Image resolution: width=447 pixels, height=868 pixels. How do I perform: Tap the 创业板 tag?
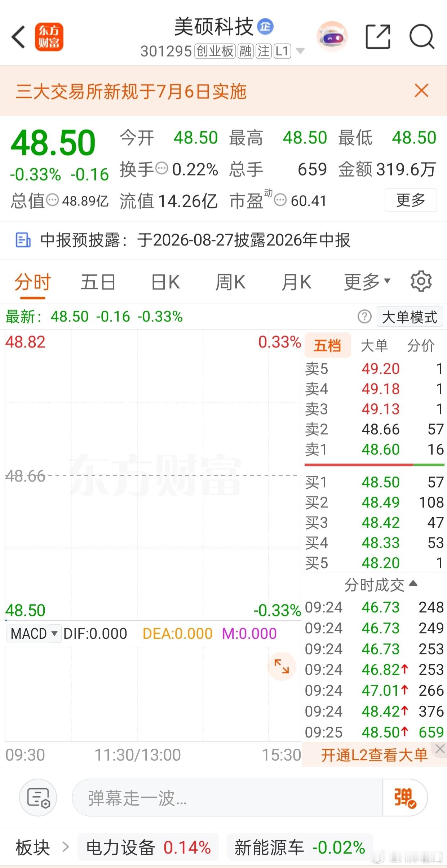(215, 51)
